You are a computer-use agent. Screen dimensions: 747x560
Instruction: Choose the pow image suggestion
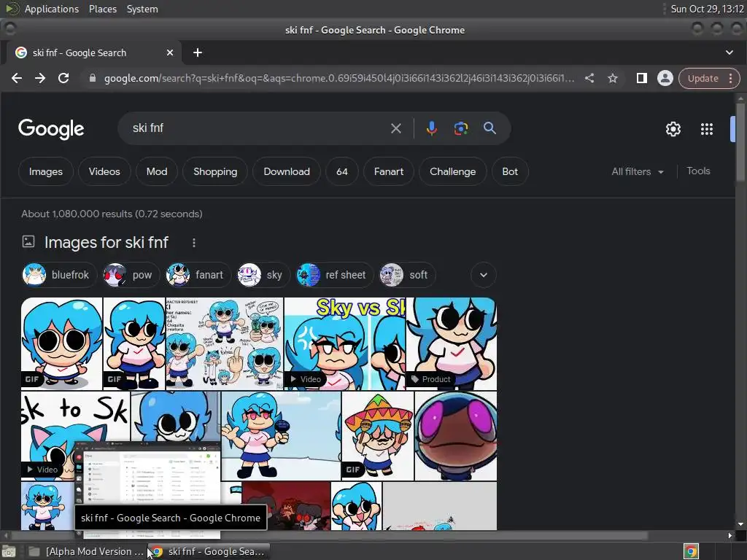click(131, 275)
